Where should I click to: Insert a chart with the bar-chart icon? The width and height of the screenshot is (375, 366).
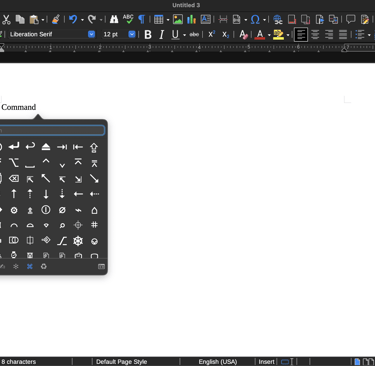pos(191,19)
